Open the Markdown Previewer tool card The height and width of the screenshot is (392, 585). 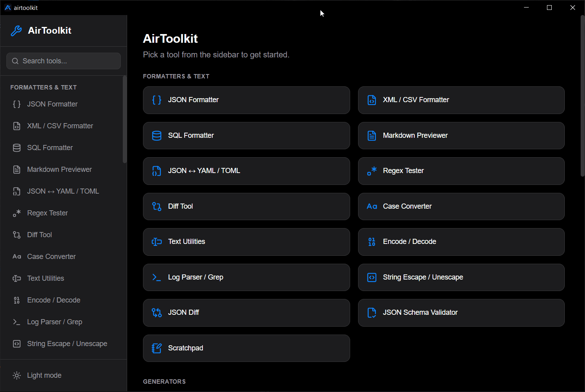461,135
